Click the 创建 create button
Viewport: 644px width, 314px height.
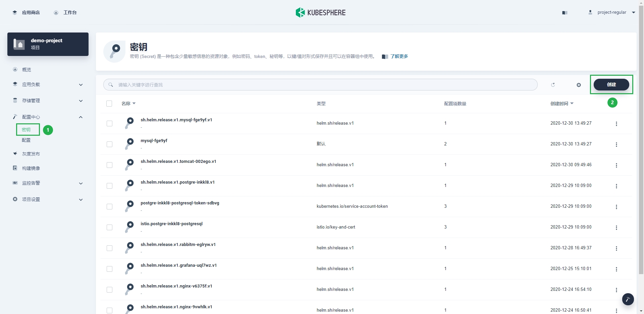[611, 84]
